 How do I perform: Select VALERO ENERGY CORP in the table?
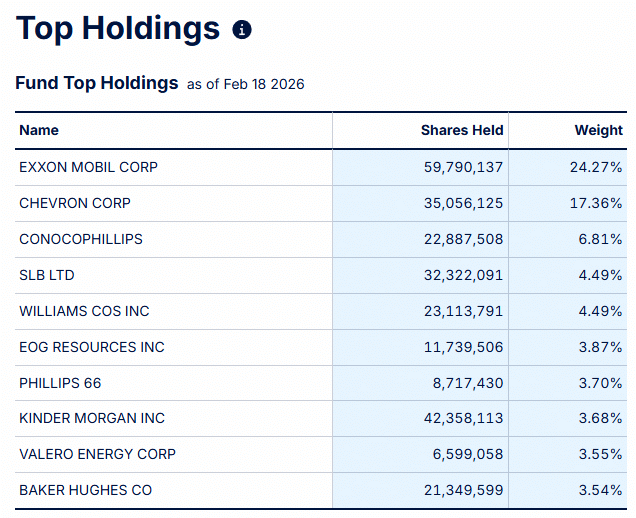pyautogui.click(x=97, y=454)
